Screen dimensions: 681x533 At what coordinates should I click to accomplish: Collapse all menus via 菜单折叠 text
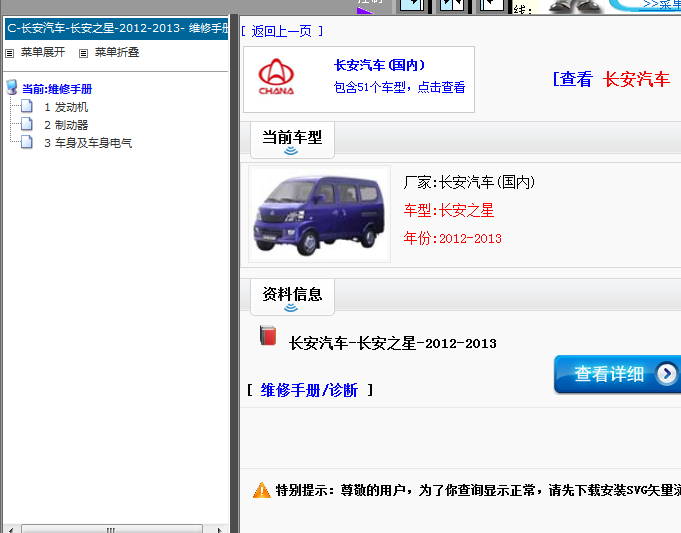pos(117,53)
